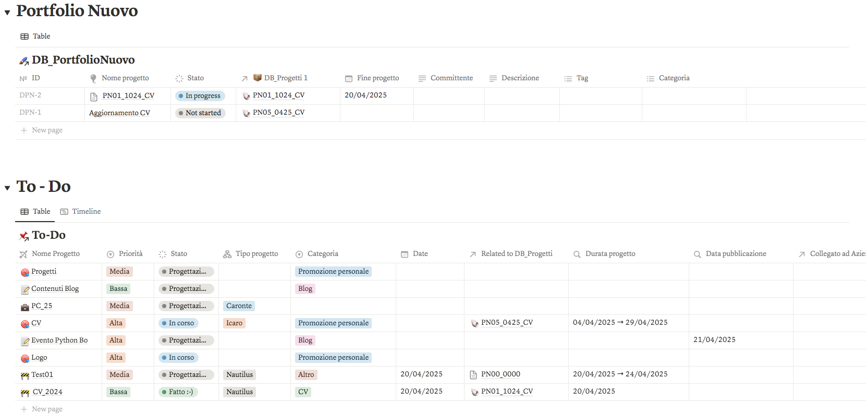Select the Altro category tag
868x415 pixels.
click(306, 375)
